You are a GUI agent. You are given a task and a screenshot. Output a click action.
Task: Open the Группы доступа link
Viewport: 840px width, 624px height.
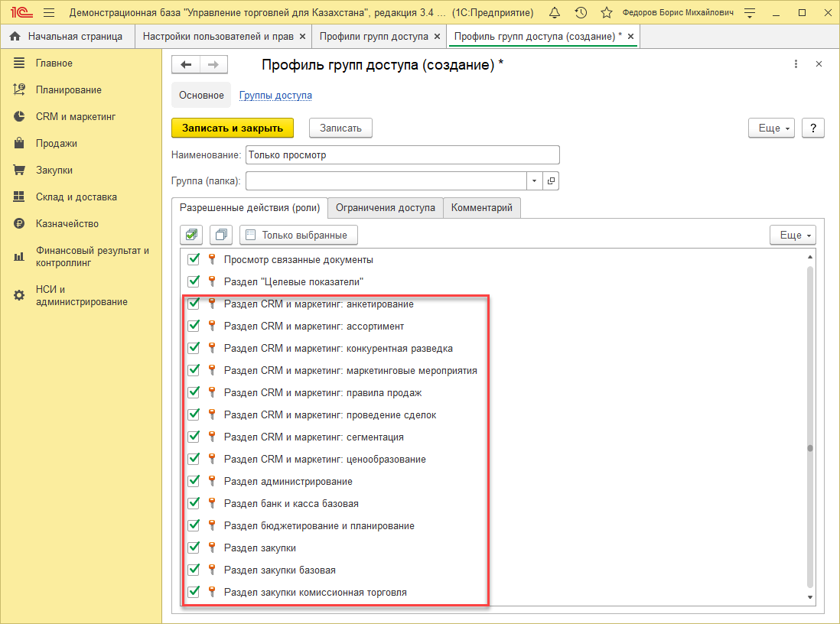[275, 96]
